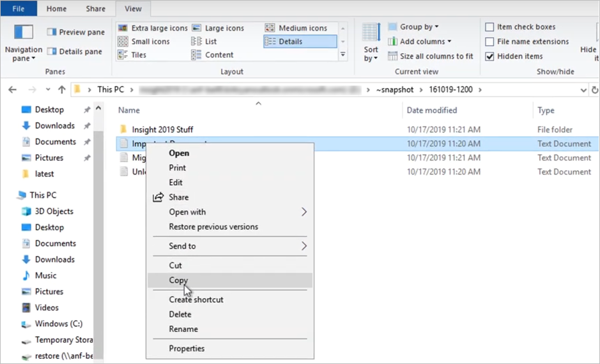Go up one folder level
The width and height of the screenshot is (600, 364).
tap(61, 90)
